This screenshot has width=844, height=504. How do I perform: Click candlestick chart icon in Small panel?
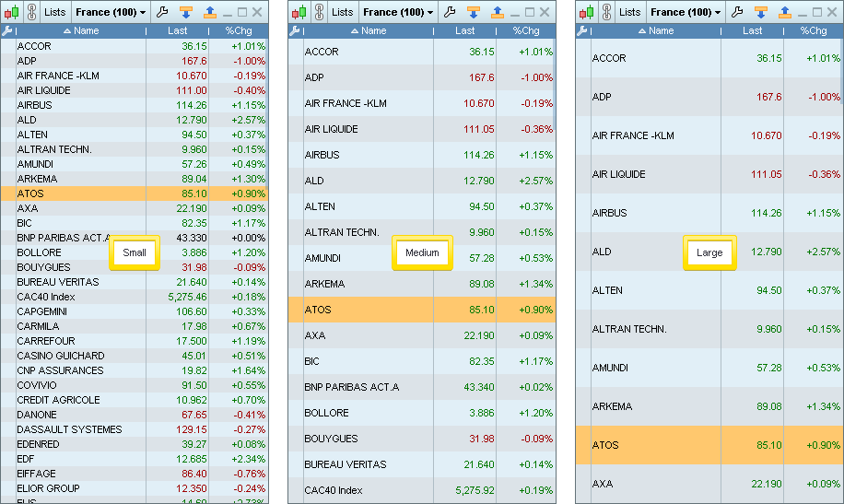coord(11,13)
